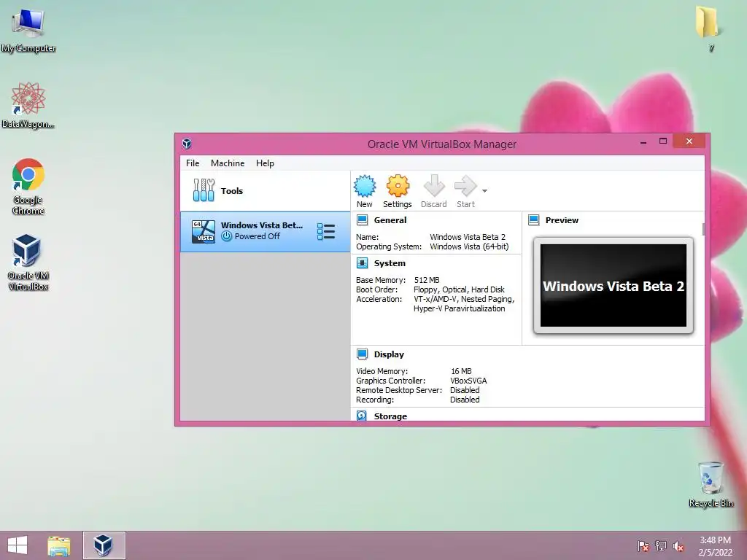Click the Storage section disk icon
Viewport: 747px width, 560px height.
(x=362, y=416)
